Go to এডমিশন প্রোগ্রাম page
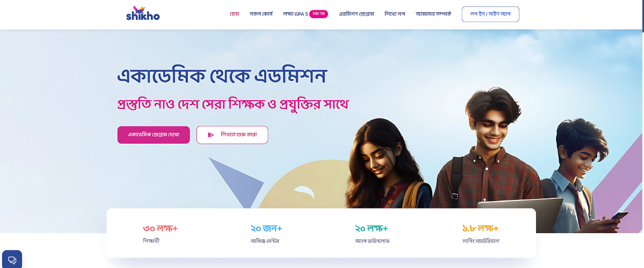 tap(356, 14)
